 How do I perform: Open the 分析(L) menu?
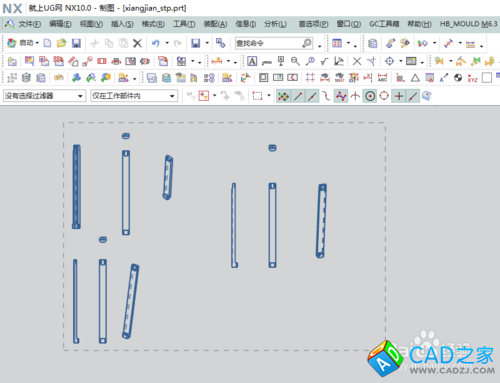tap(275, 24)
